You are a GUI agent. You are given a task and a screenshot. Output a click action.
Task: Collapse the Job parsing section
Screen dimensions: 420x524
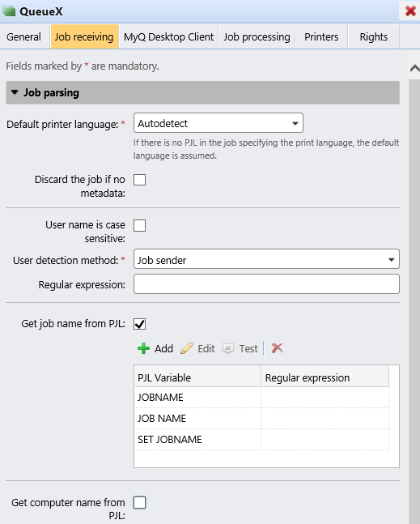pos(202,92)
